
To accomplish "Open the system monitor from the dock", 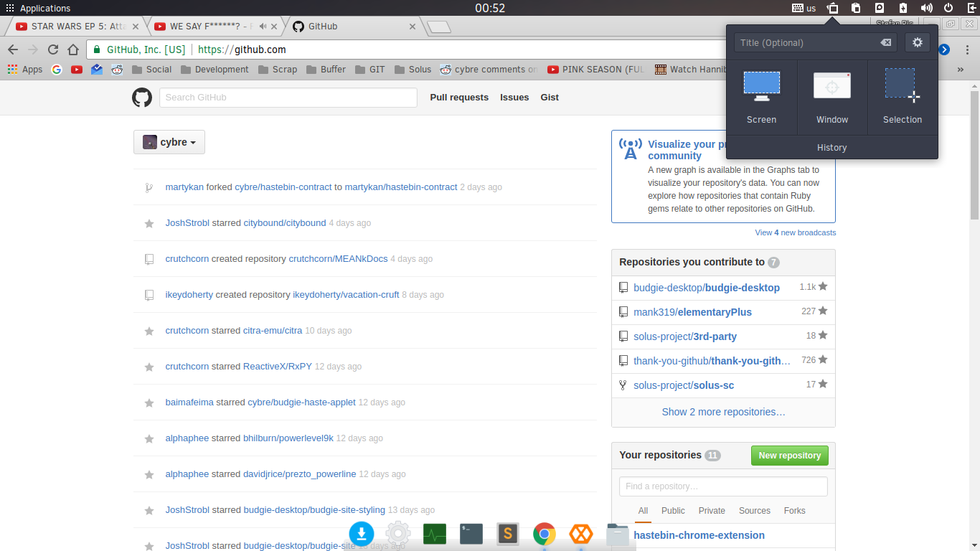I will 435,534.
